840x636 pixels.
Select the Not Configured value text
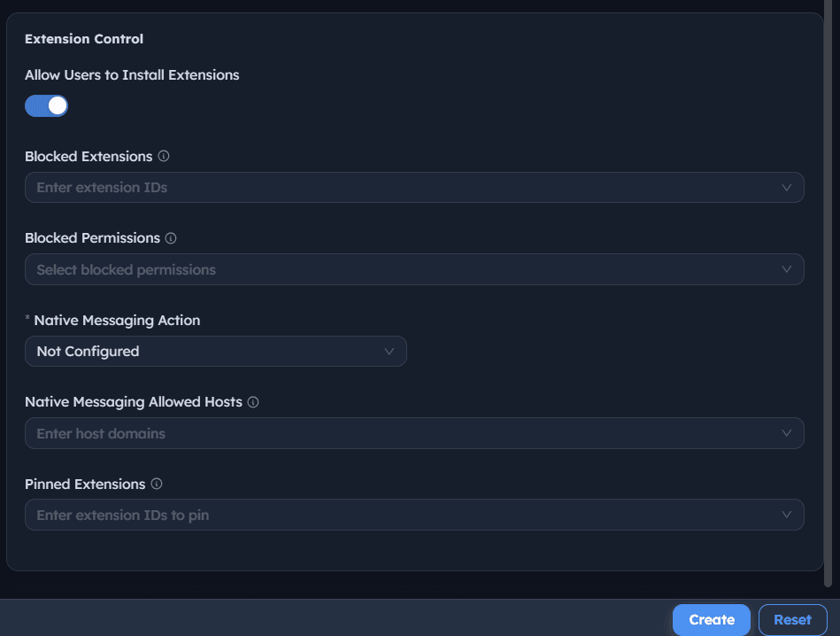coord(88,352)
